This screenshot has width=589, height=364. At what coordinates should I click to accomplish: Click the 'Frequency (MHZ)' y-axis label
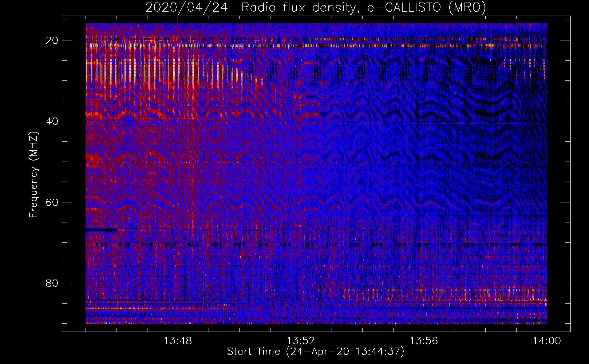33,175
